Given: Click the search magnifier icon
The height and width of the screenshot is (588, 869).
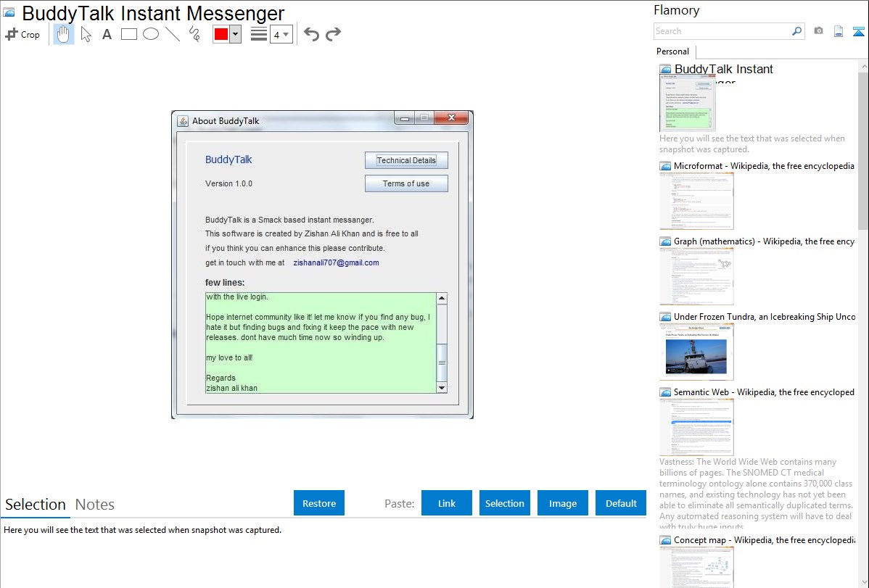Looking at the screenshot, I should click(x=796, y=31).
